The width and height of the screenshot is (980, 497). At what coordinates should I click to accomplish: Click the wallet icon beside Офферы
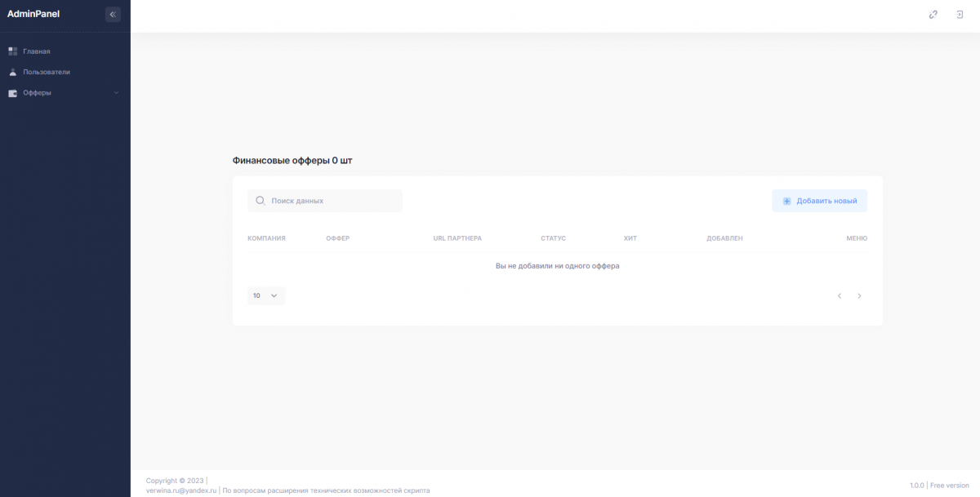[12, 93]
